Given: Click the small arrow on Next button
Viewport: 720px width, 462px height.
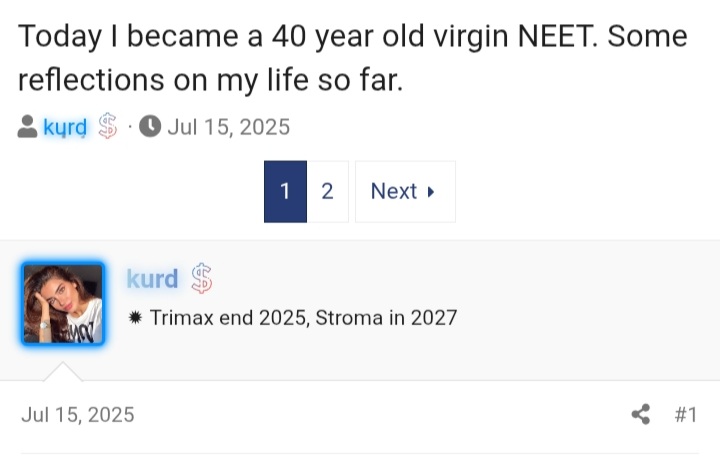Looking at the screenshot, I should [x=431, y=192].
